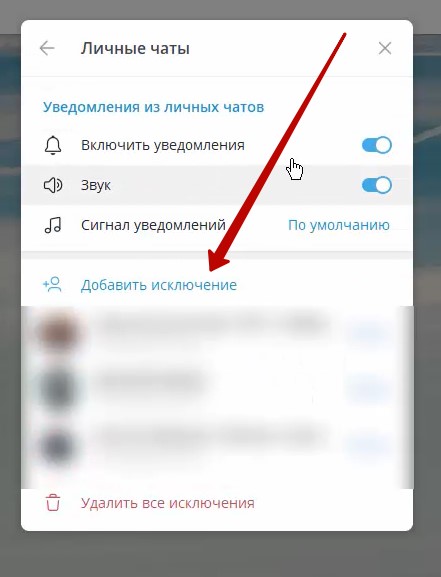Click the Включить уведомления text label

163,145
